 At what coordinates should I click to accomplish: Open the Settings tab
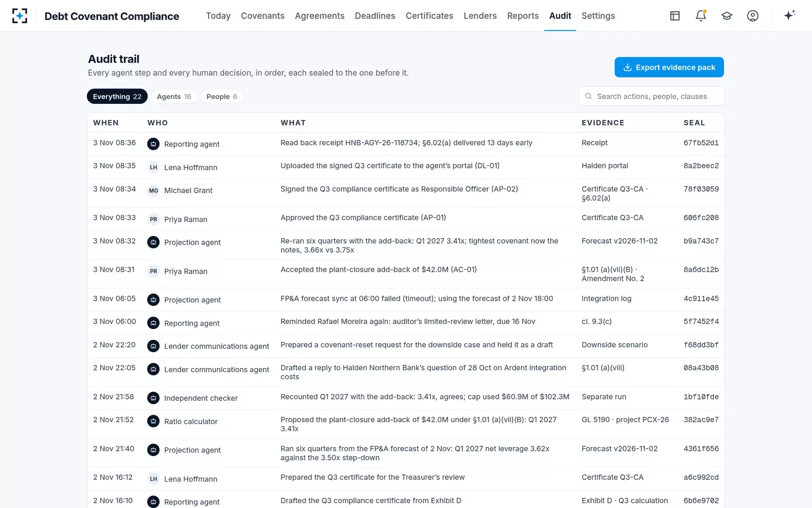[598, 16]
